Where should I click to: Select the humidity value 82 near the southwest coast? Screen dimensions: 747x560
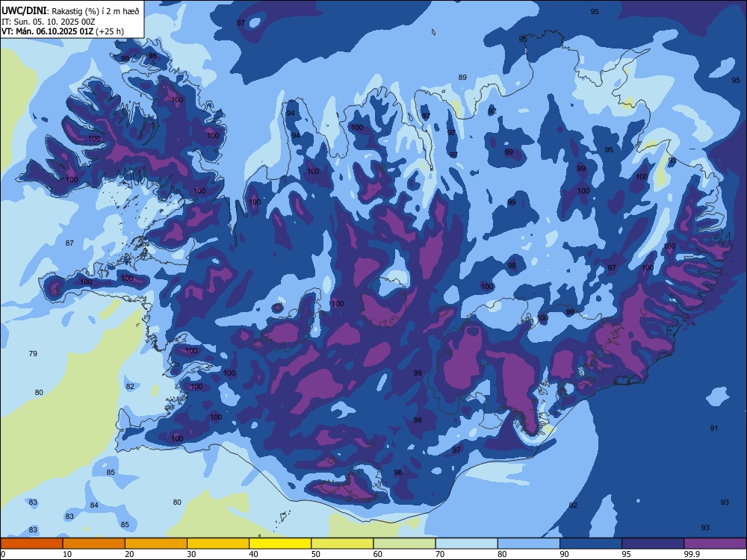click(x=130, y=386)
